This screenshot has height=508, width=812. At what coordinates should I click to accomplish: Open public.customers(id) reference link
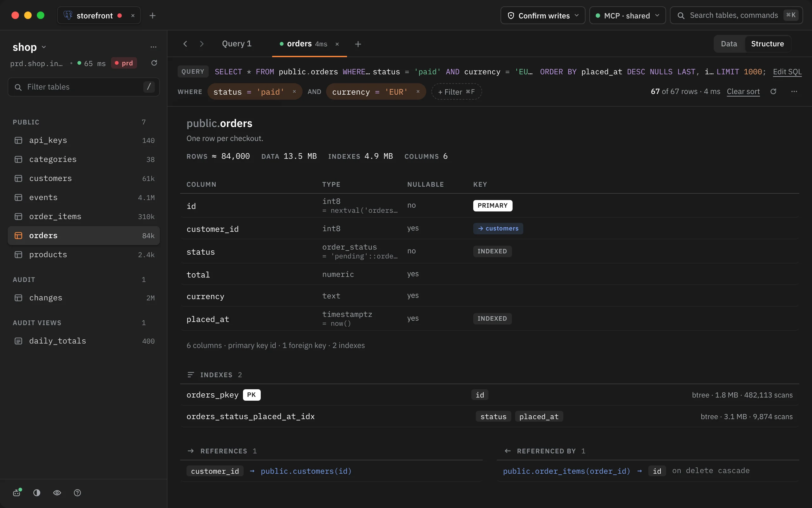[306, 471]
